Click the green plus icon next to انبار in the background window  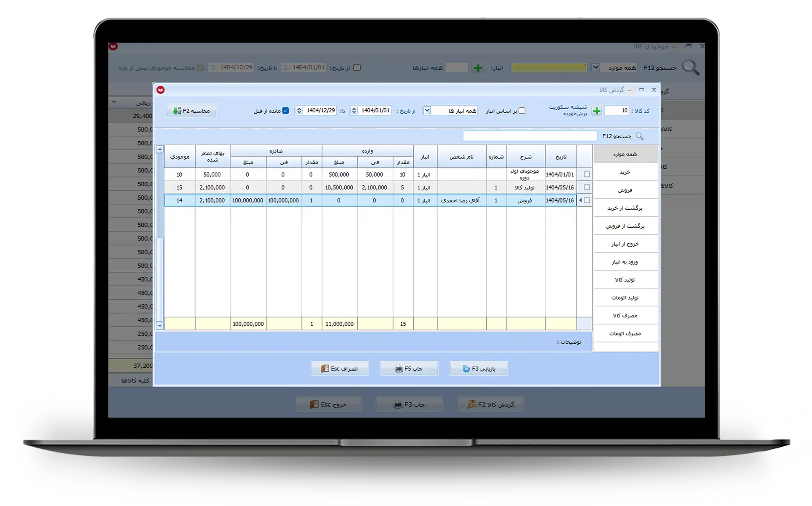[478, 68]
